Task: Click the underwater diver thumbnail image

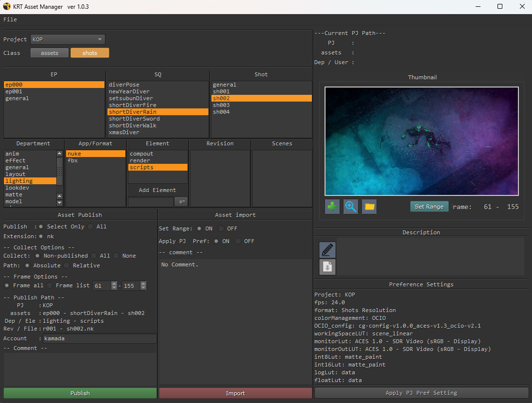Action: 421,141
